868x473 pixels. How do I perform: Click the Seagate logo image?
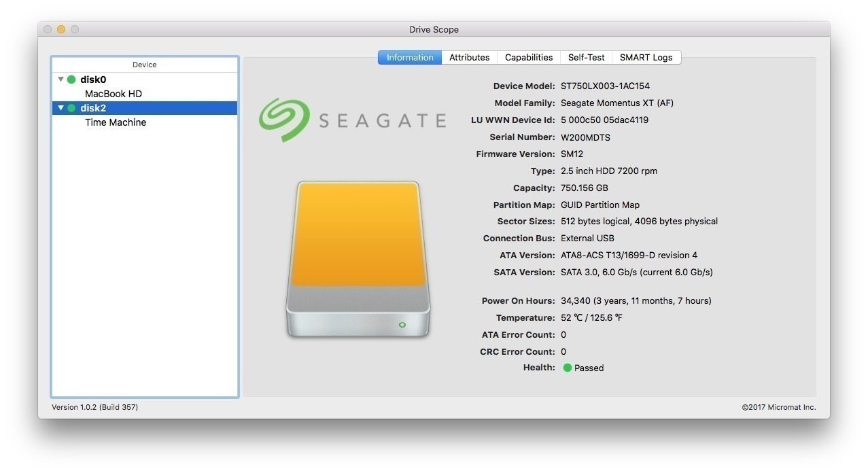click(x=353, y=120)
